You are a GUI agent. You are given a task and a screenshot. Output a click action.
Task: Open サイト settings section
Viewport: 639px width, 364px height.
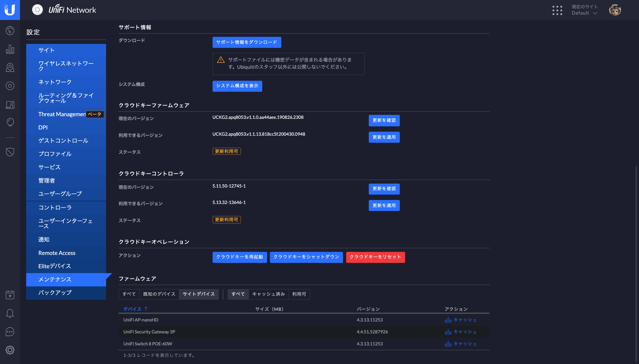pyautogui.click(x=66, y=50)
